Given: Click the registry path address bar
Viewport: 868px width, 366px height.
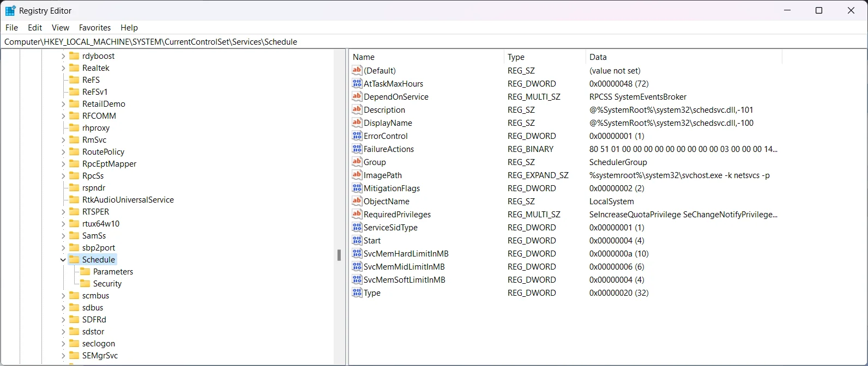Looking at the screenshot, I should [434, 41].
